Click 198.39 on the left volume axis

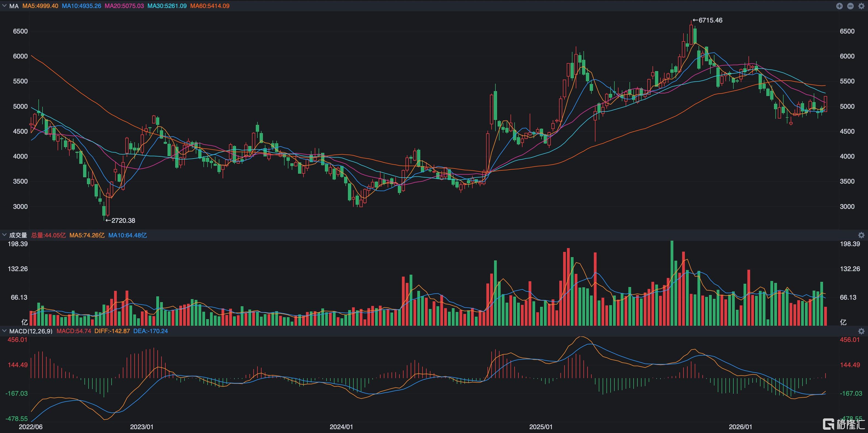(x=18, y=244)
